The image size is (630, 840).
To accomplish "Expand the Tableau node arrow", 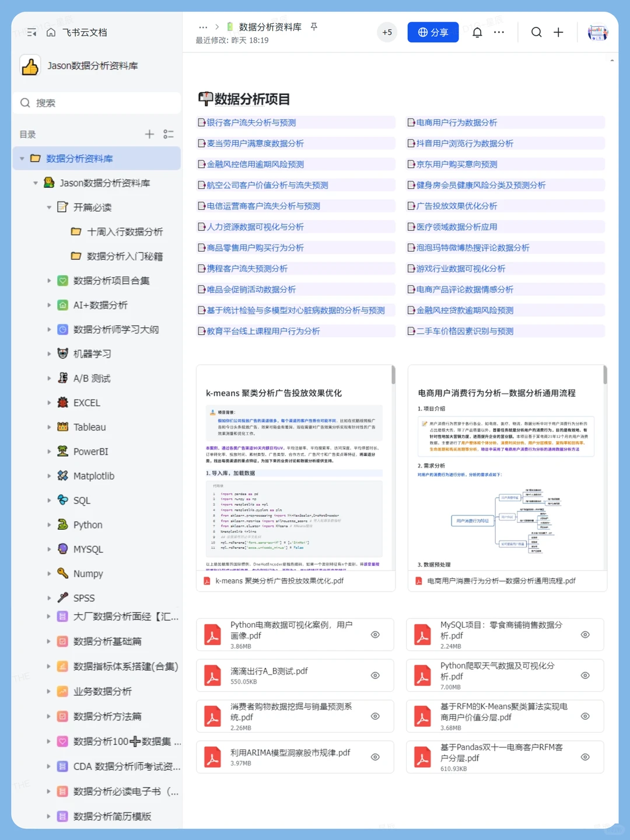I will click(49, 427).
